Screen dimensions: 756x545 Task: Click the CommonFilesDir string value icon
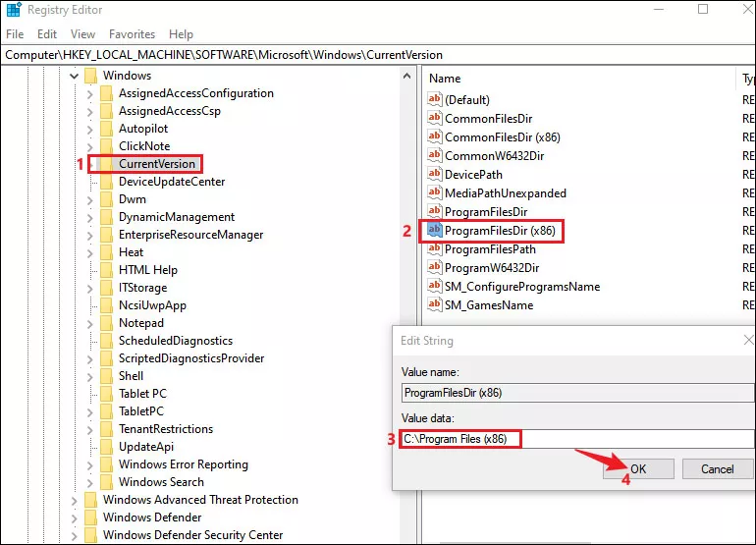(434, 118)
